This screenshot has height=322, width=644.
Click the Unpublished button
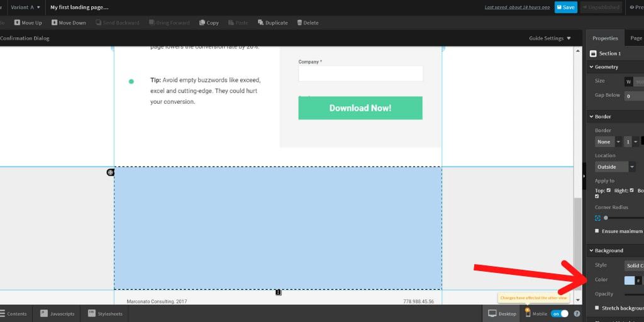pos(600,8)
